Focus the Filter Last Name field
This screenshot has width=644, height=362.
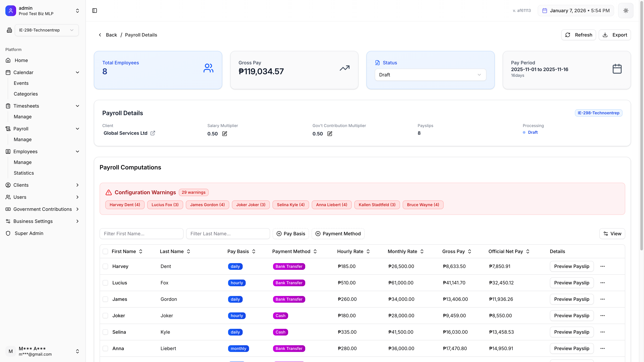tap(228, 234)
